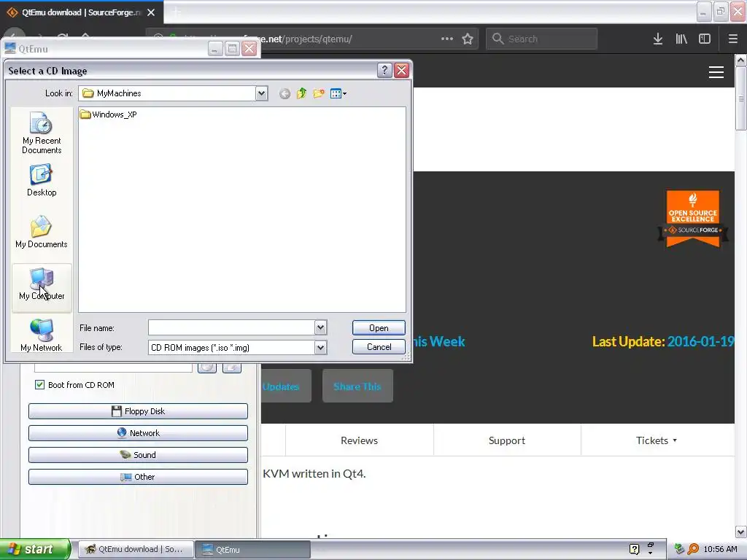Click Cancel in Select a CD Image
The width and height of the screenshot is (747, 560).
point(379,346)
